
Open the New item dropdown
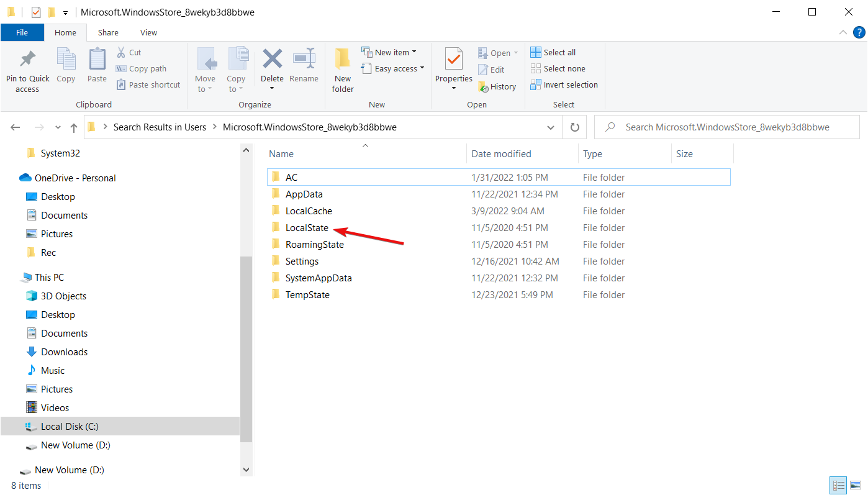click(x=389, y=52)
